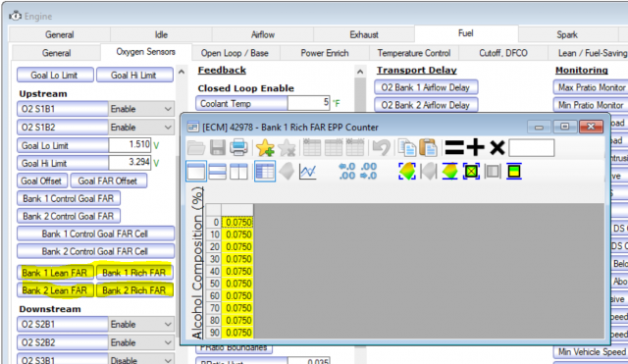This screenshot has width=628, height=364.
Task: Click the increase decimal places icon
Action: tap(346, 172)
